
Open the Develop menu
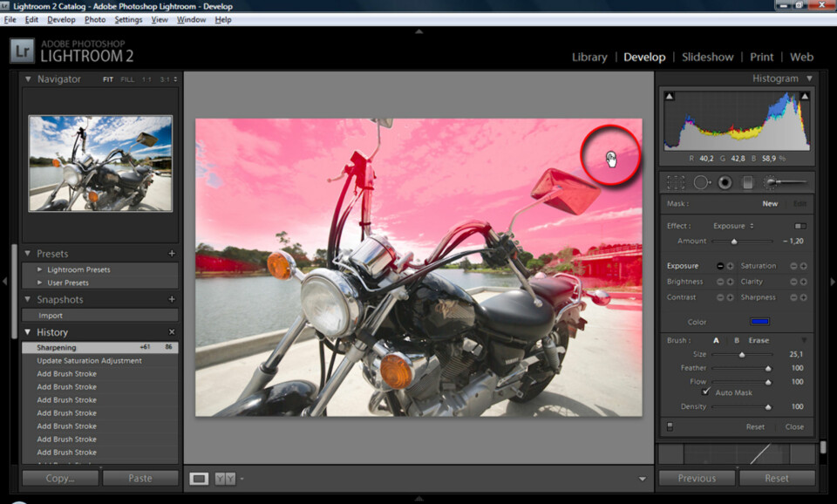click(x=61, y=20)
